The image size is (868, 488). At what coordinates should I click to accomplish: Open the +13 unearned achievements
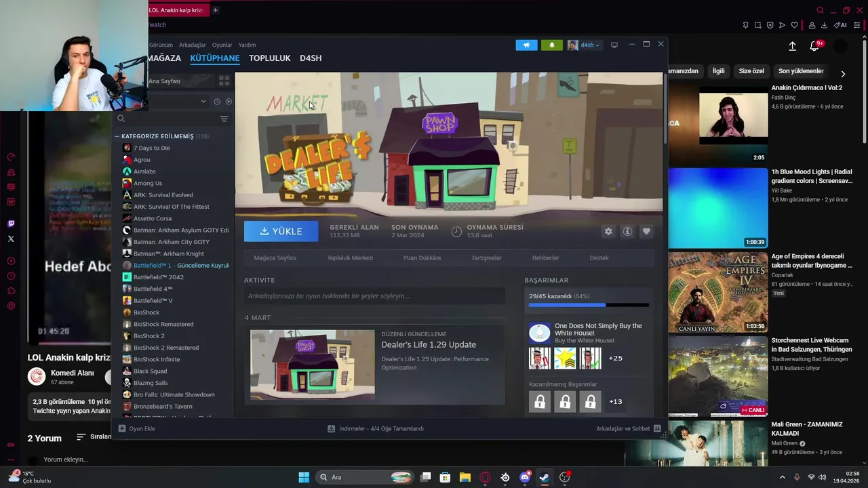point(616,401)
